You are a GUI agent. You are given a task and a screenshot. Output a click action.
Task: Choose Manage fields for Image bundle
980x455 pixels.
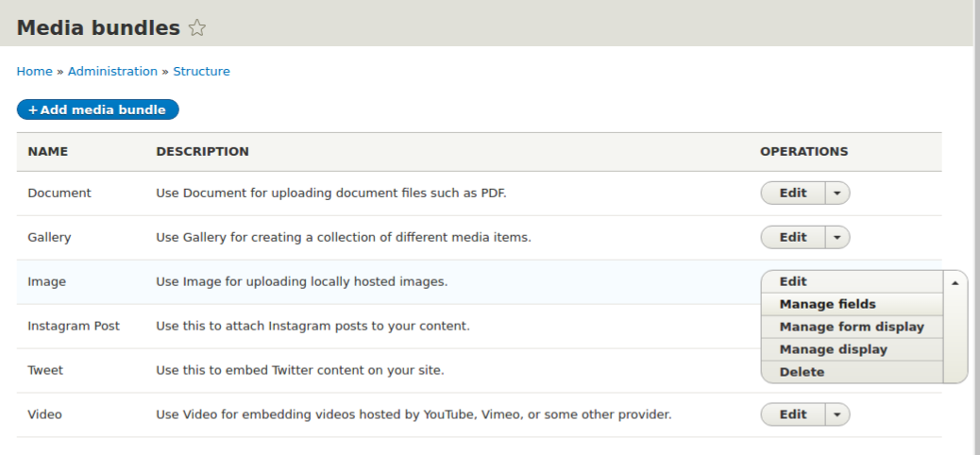pyautogui.click(x=827, y=304)
